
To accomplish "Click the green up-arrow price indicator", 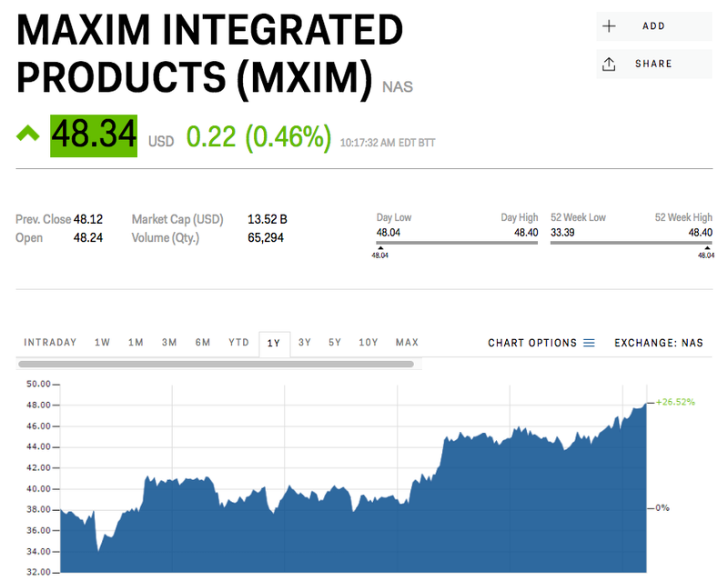I will click(x=28, y=134).
